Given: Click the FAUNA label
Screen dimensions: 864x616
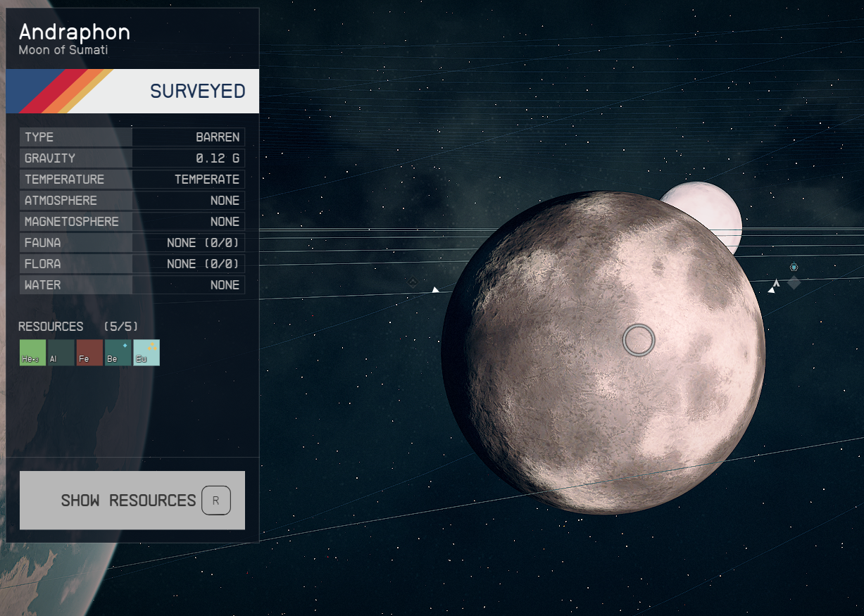Looking at the screenshot, I should pyautogui.click(x=42, y=243).
